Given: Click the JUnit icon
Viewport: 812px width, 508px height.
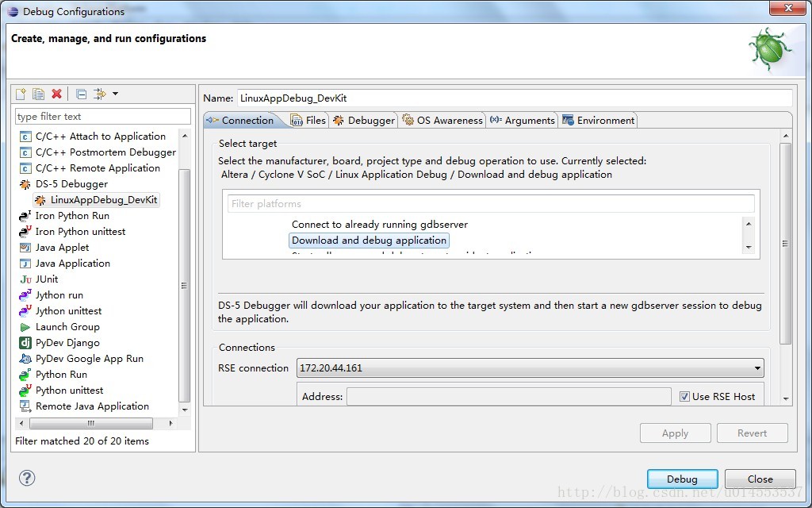Looking at the screenshot, I should point(25,279).
